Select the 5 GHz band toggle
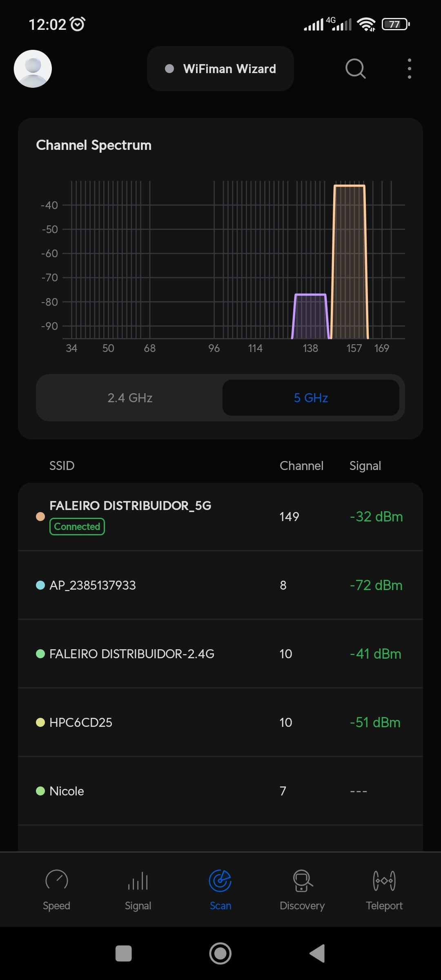 (311, 398)
